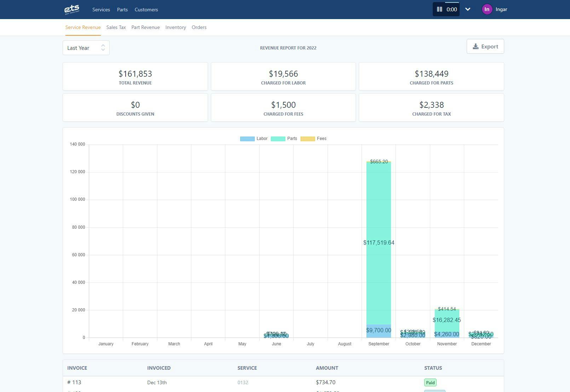This screenshot has width=570, height=392.
Task: Click the $2,338 Charged for Tax card
Action: tap(431, 107)
